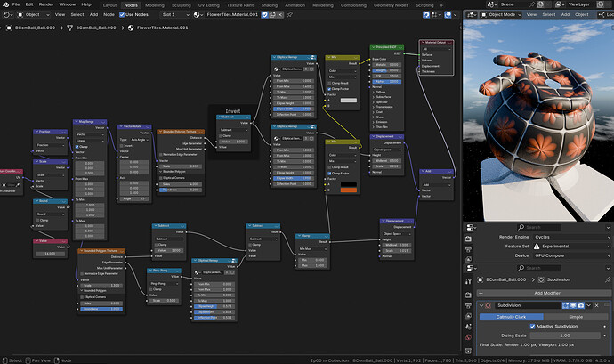Open the Subdivision modifier extra options dropdown
This screenshot has width=614, height=364.
[588, 305]
